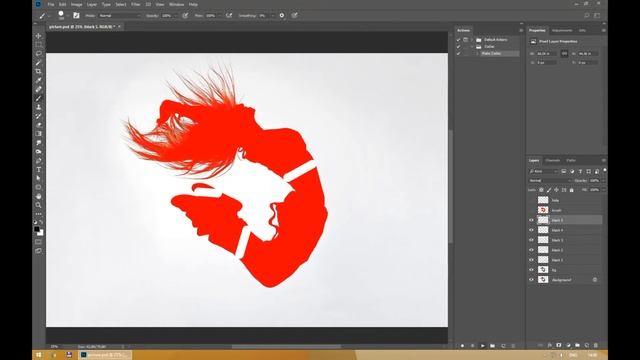Screen dimensions: 640x360
Task: Select the Crop tool
Action: pos(38,71)
